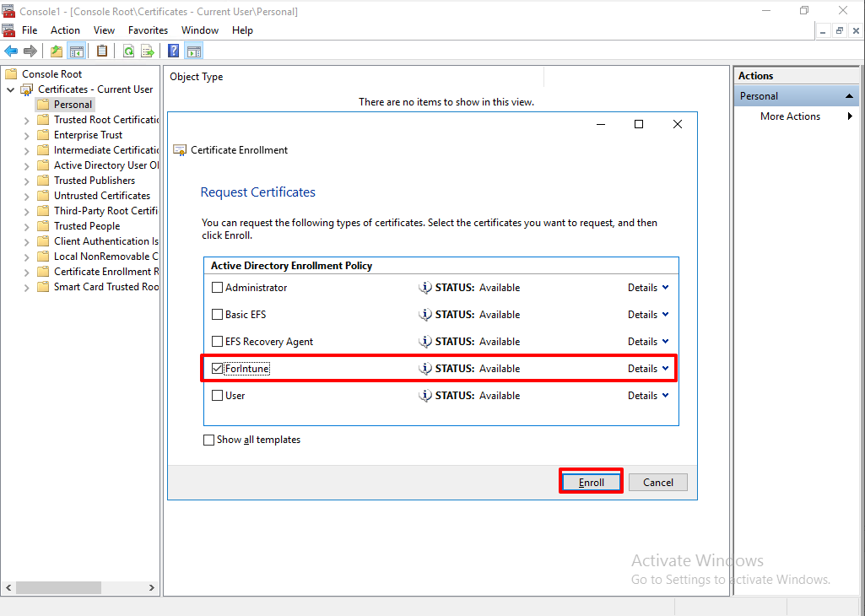Select Client Authentication Issuers tree item

(x=106, y=241)
